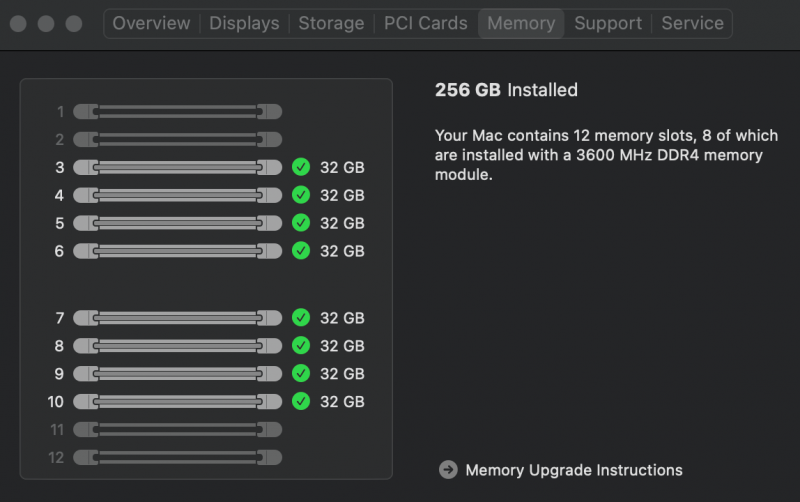The width and height of the screenshot is (800, 502).
Task: Switch to the Support tab
Action: click(608, 23)
